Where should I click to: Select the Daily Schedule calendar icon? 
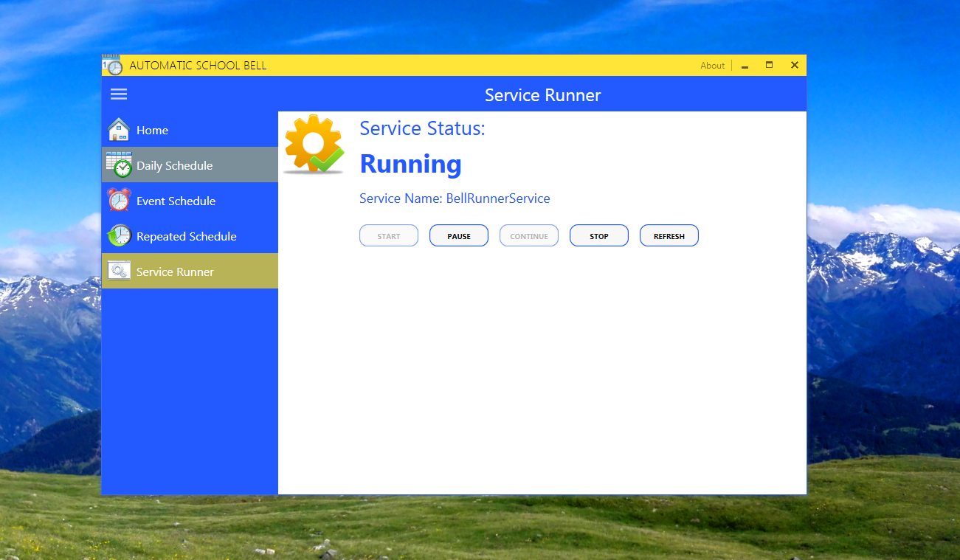point(119,165)
